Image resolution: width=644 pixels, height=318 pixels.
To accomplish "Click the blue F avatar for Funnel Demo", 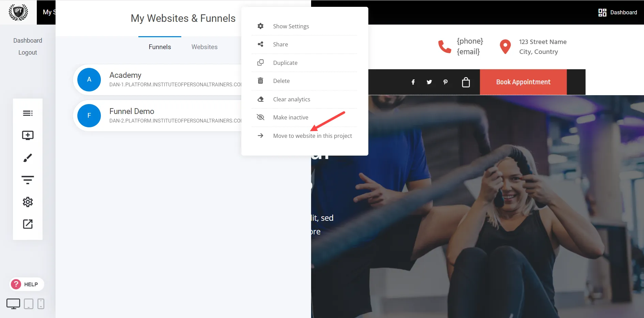I will 89,116.
